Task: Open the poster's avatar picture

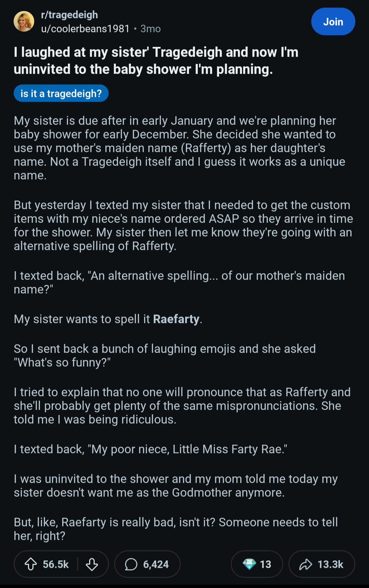Action: (x=24, y=21)
